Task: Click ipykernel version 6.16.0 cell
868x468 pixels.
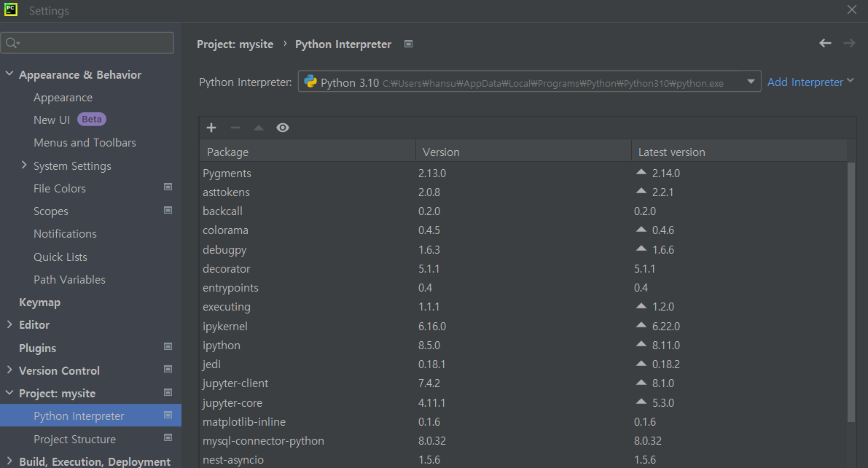Action: (x=431, y=327)
